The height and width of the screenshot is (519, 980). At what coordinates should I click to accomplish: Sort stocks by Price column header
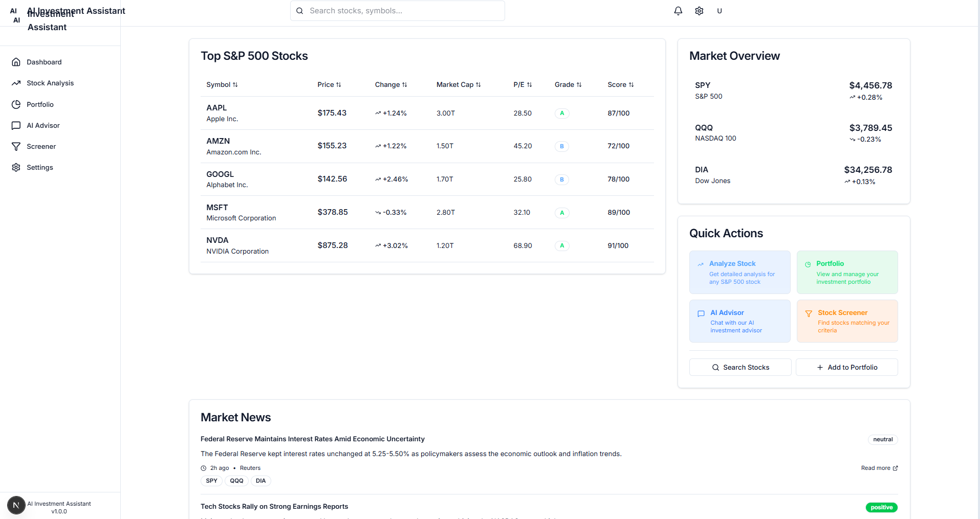(329, 85)
